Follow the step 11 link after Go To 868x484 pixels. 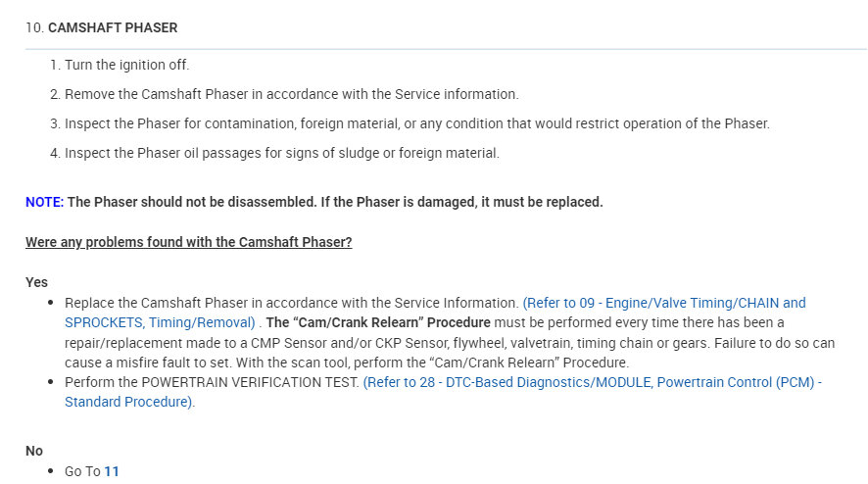coord(112,471)
